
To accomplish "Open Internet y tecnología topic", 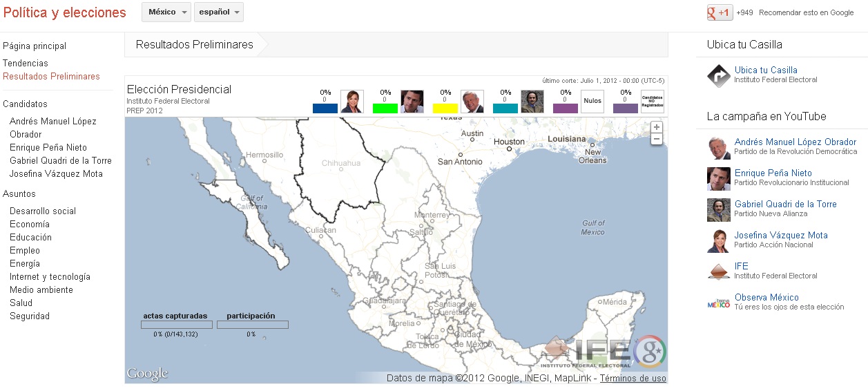I will [50, 277].
